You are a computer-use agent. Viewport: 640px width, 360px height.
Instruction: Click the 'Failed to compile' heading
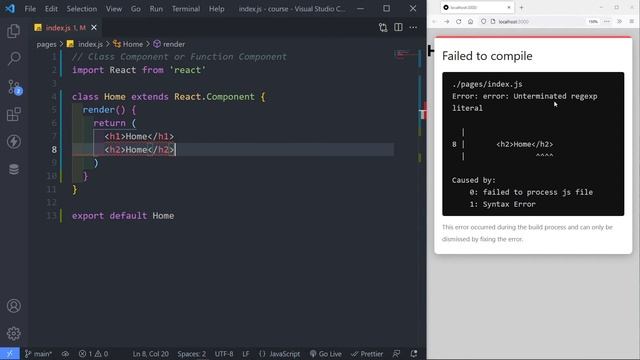(487, 56)
